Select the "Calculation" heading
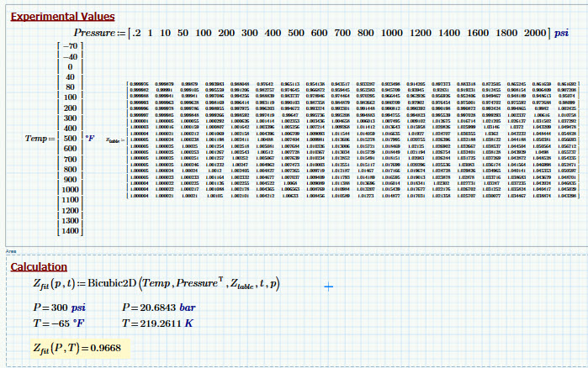588x368 pixels. 39,267
